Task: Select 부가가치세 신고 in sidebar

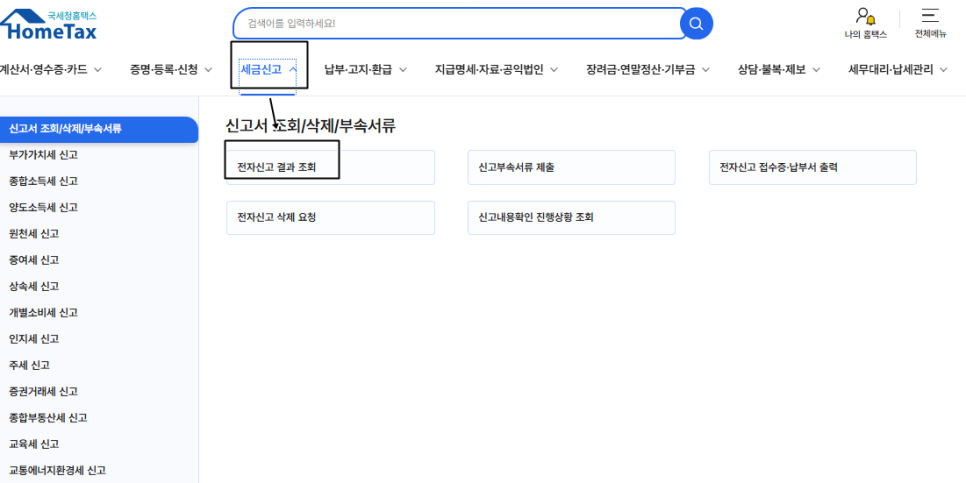Action: point(43,155)
